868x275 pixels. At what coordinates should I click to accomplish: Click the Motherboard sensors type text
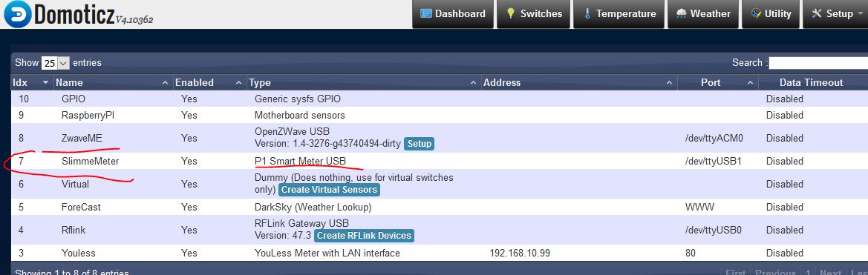(299, 116)
